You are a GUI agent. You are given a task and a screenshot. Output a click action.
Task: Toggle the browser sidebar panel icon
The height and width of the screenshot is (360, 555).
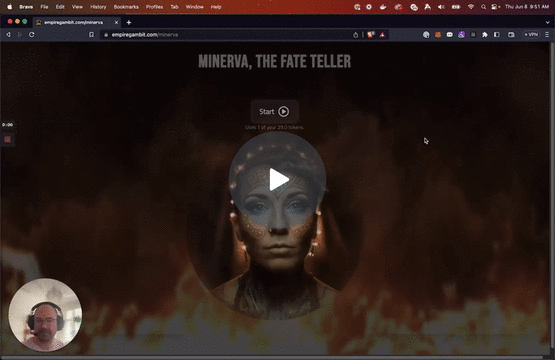click(x=497, y=35)
